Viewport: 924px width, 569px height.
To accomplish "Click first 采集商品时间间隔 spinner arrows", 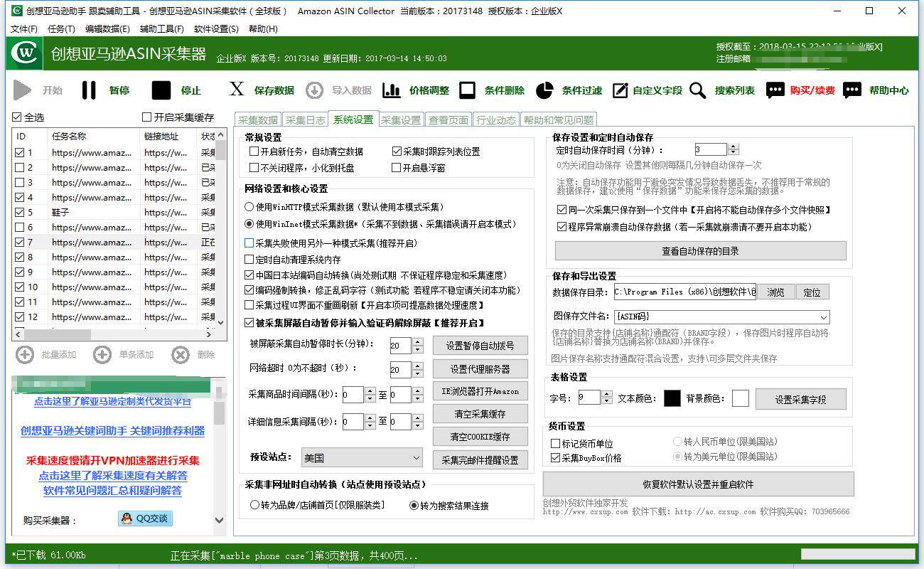I will [370, 395].
